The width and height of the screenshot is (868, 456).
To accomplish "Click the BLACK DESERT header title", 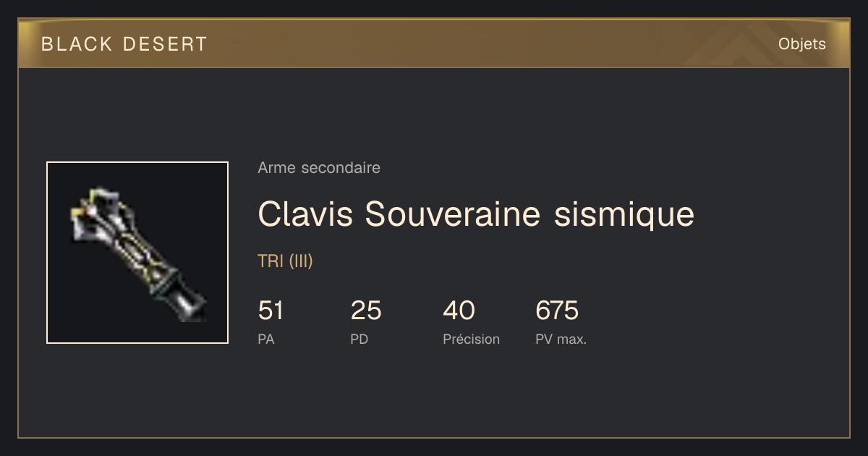I will coord(124,44).
